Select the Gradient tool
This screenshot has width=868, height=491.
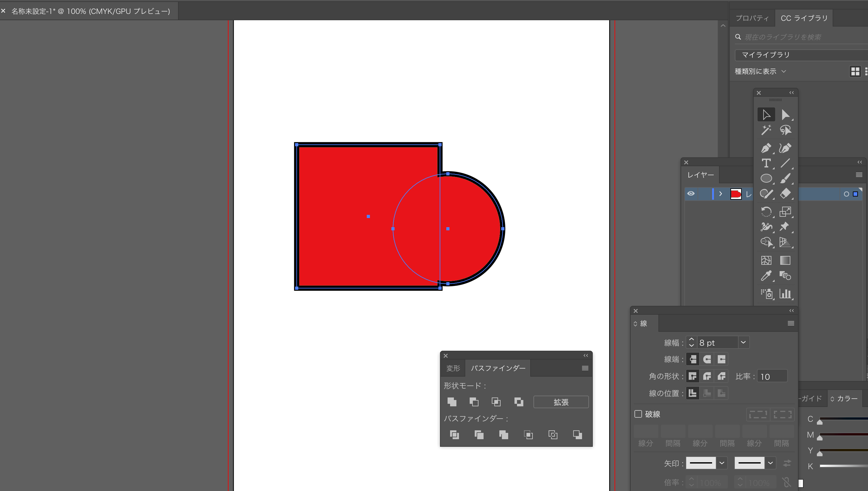tap(785, 260)
